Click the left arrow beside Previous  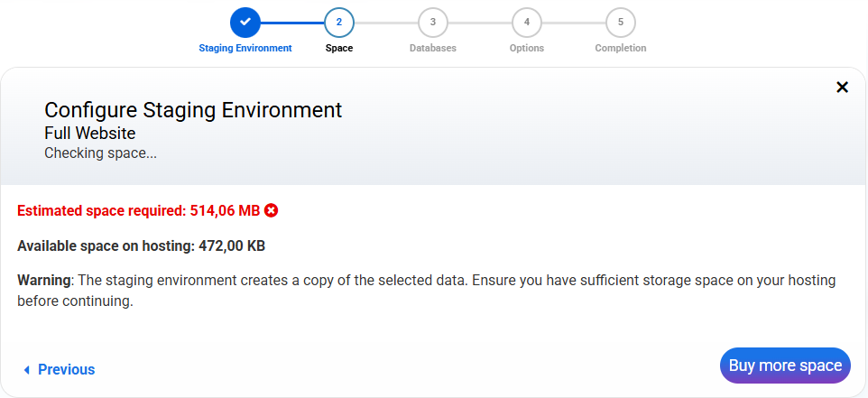27,370
